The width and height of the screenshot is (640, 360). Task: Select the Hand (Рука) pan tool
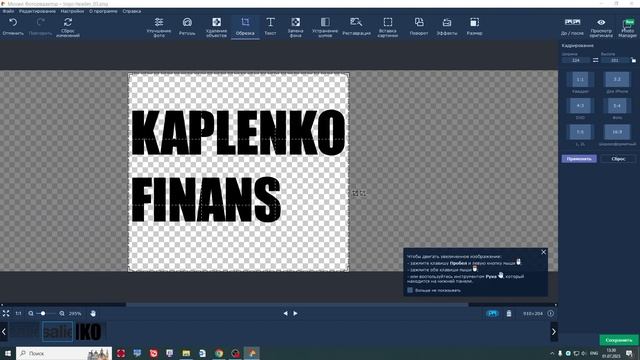click(93, 313)
